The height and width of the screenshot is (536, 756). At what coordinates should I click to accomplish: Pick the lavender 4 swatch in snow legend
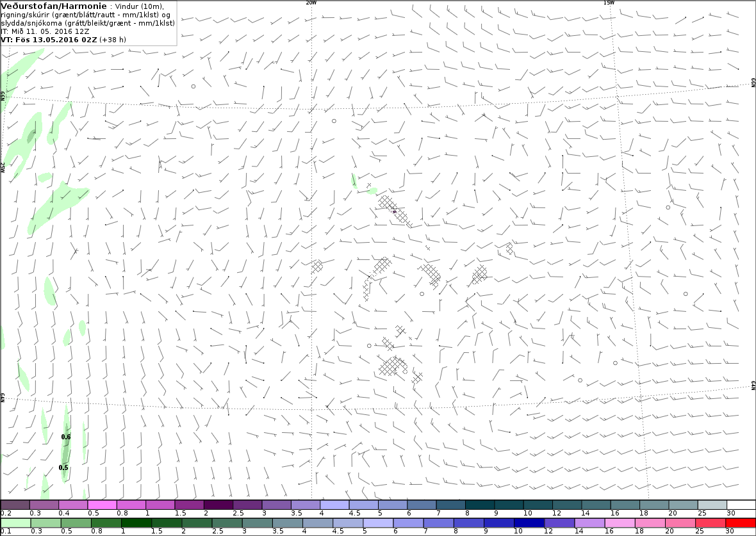pyautogui.click(x=334, y=505)
